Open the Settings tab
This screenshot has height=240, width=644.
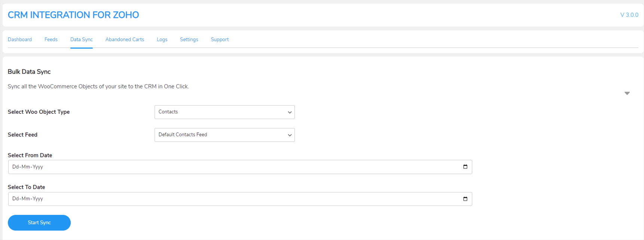click(189, 39)
